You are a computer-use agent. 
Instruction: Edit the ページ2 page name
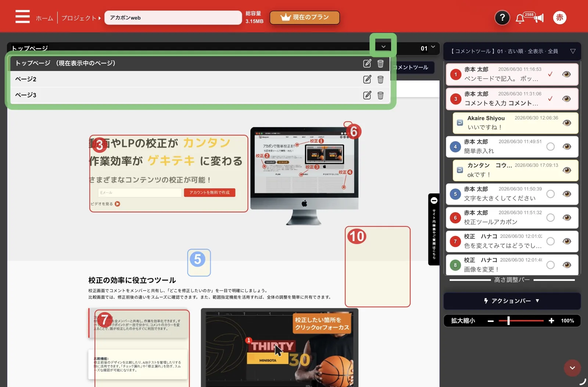coord(367,79)
